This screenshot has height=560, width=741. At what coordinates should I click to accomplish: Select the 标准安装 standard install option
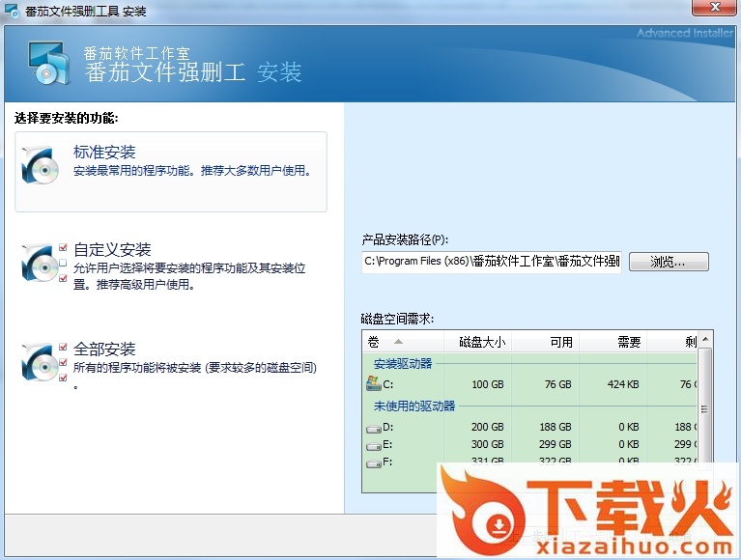[x=171, y=172]
